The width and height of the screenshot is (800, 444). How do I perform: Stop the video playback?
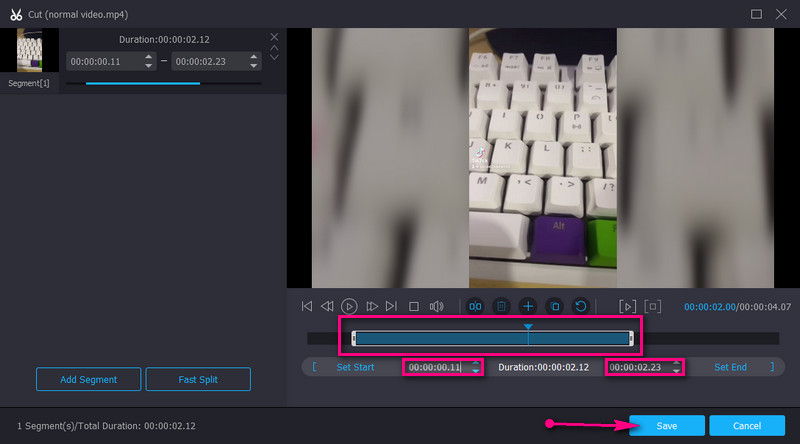coord(414,306)
